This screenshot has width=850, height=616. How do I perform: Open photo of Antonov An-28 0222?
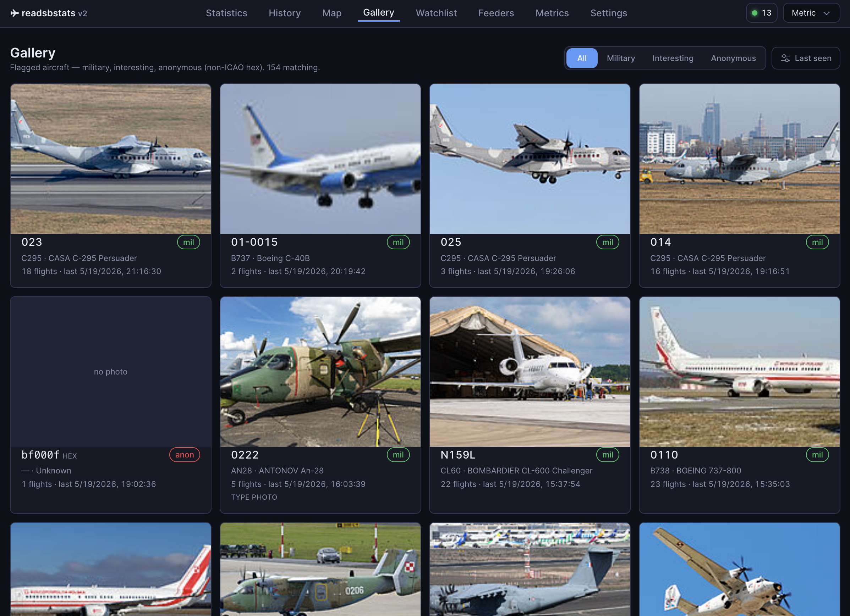pyautogui.click(x=320, y=372)
